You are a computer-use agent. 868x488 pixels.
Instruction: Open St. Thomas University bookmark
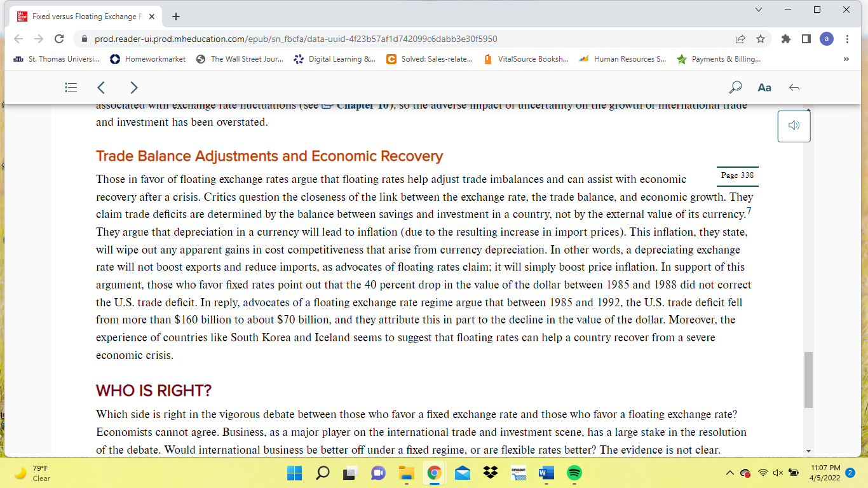coord(57,59)
